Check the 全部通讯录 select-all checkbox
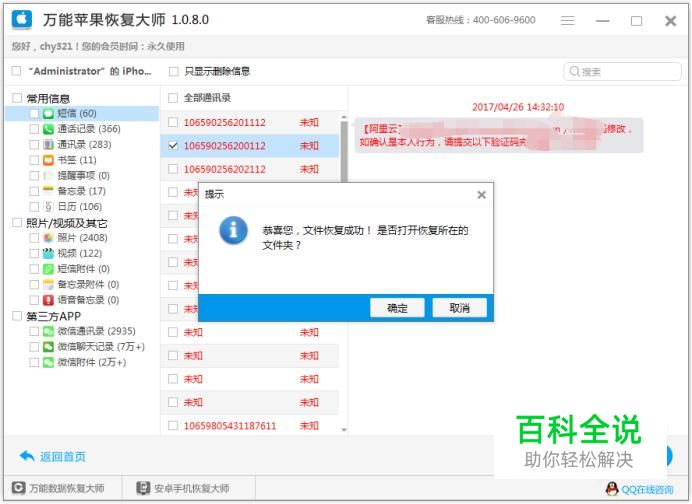This screenshot has height=504, width=692. (x=173, y=98)
